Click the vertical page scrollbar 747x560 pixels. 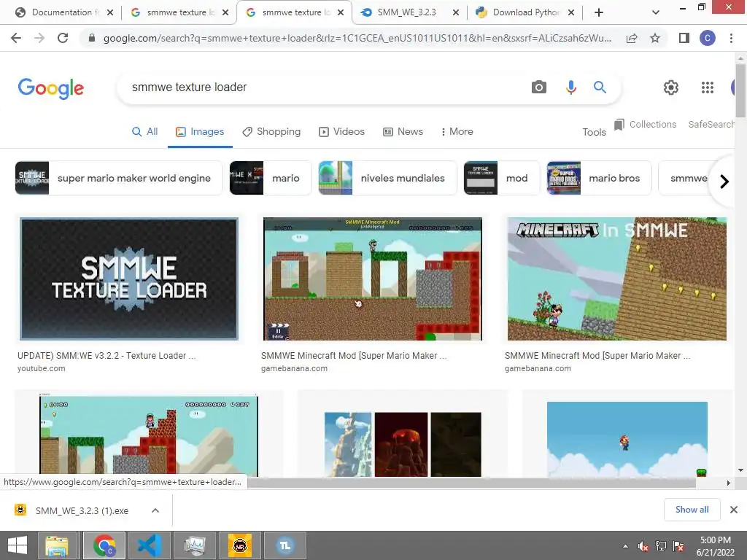740,90
